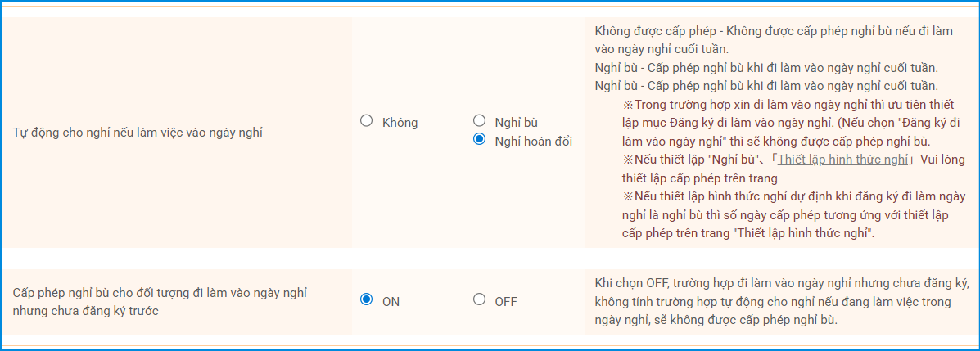980x351 pixels.
Task: Click the "Nghỉ hoán đổi" option label text
Action: click(533, 142)
